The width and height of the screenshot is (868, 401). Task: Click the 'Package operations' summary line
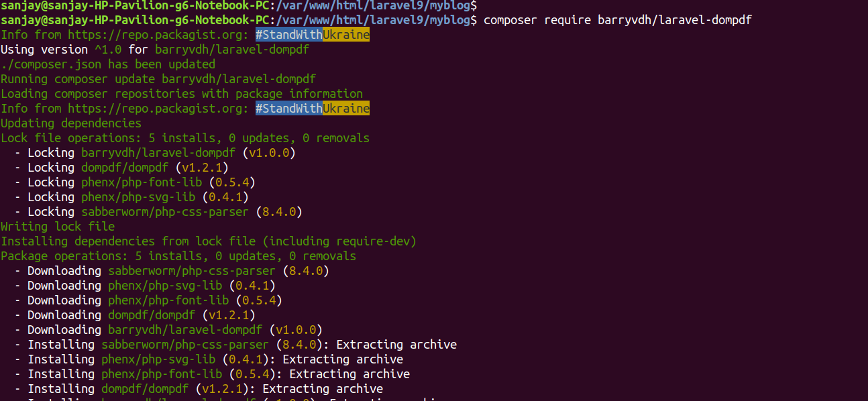point(178,256)
